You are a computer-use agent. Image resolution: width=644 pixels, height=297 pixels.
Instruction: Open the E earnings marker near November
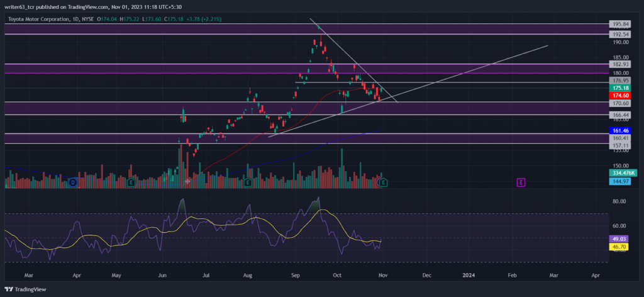coord(383,182)
